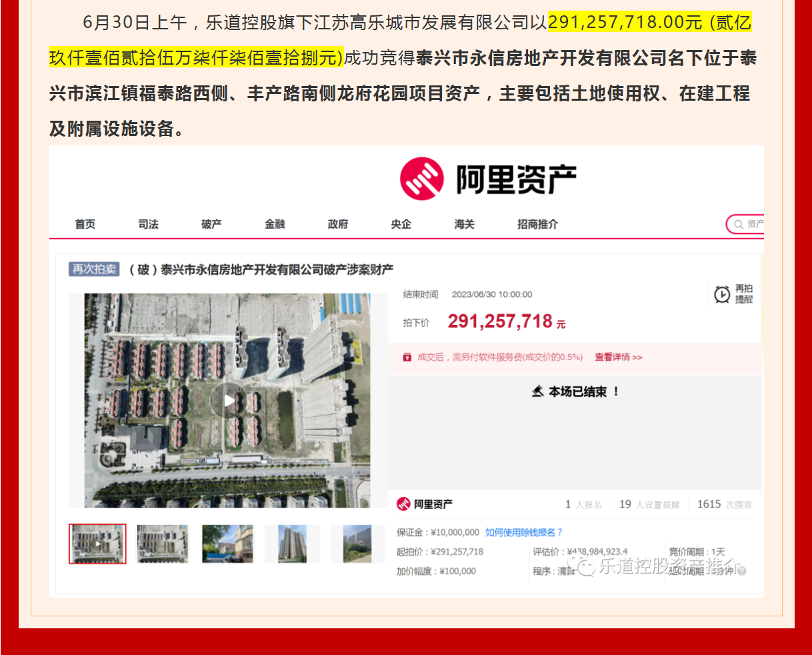Click the red icon before 成交后 notice

click(407, 358)
